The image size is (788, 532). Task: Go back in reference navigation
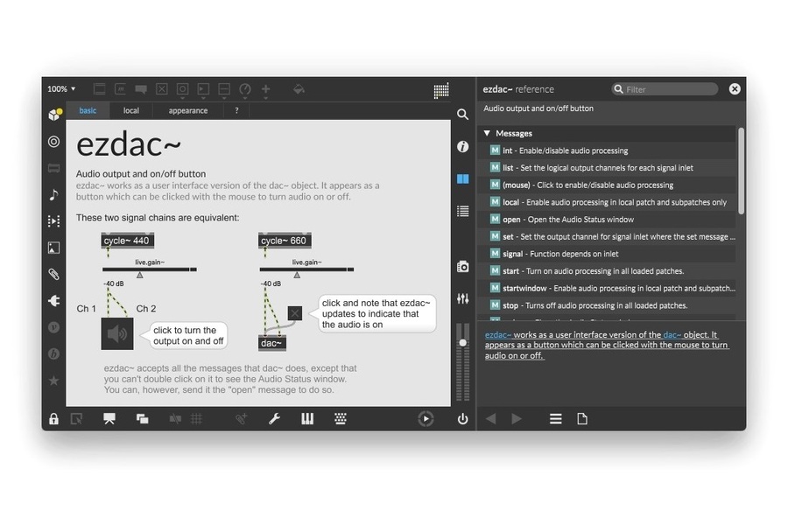coord(491,418)
